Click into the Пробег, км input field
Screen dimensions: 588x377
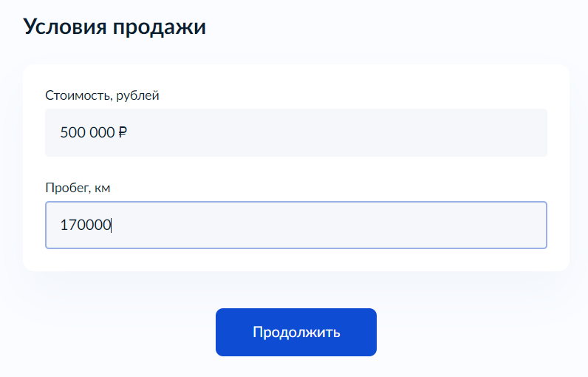pos(296,225)
